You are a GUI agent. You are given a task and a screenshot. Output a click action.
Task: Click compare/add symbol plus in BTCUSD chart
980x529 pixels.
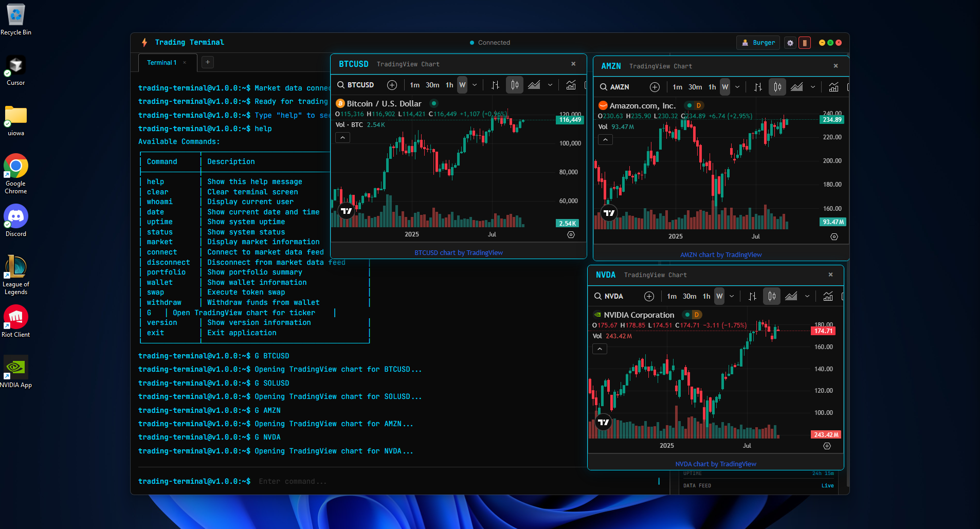[392, 85]
